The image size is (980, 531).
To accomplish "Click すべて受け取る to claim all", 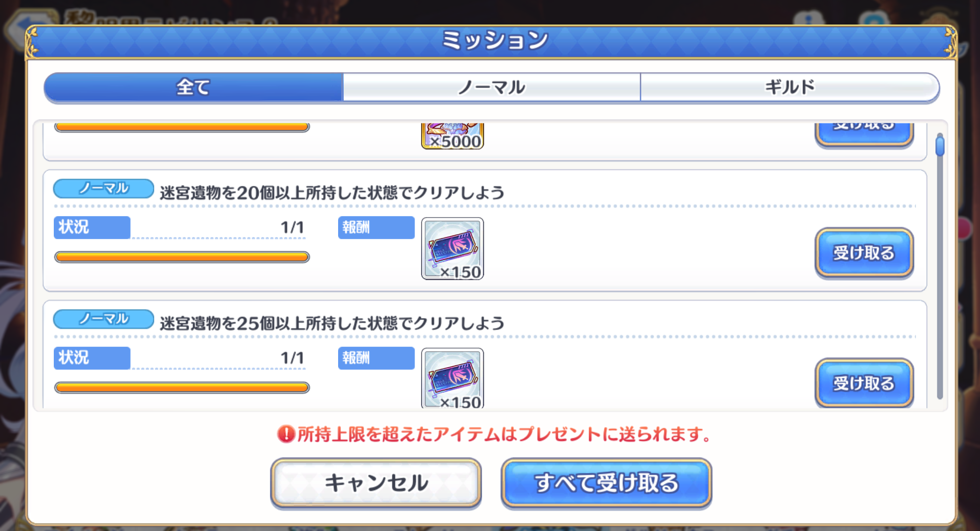I will pyautogui.click(x=607, y=483).
